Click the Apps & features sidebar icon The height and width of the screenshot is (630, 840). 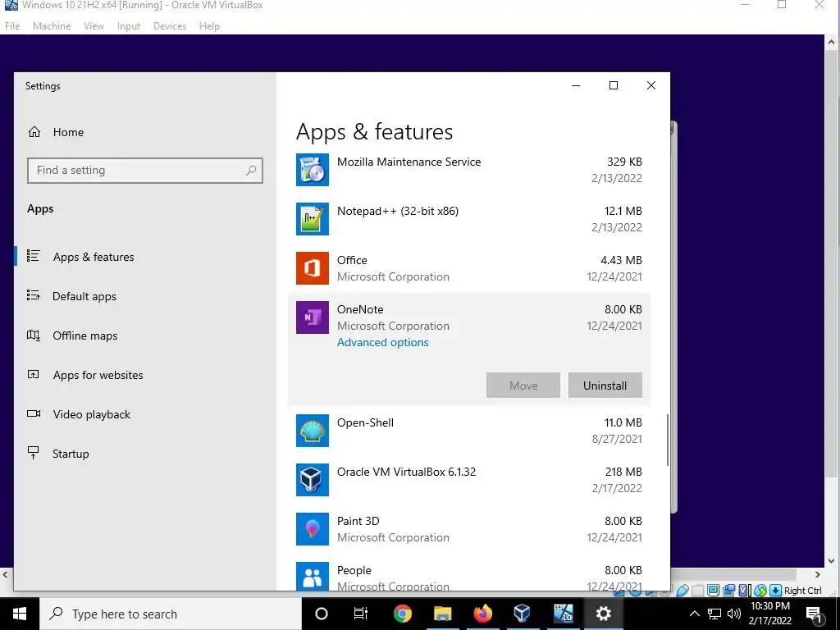pyautogui.click(x=33, y=256)
